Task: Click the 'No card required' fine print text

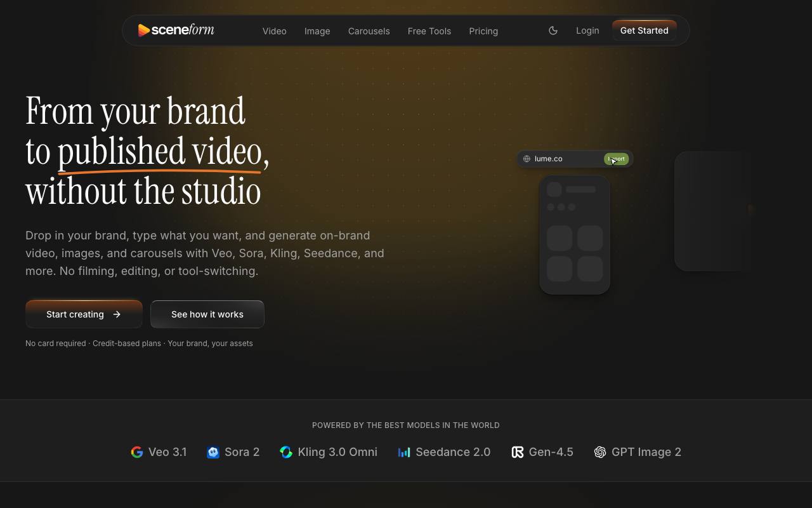Action: tap(139, 344)
